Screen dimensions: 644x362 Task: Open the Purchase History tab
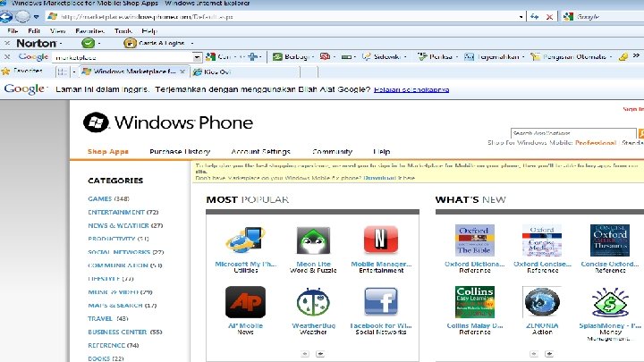point(180,151)
